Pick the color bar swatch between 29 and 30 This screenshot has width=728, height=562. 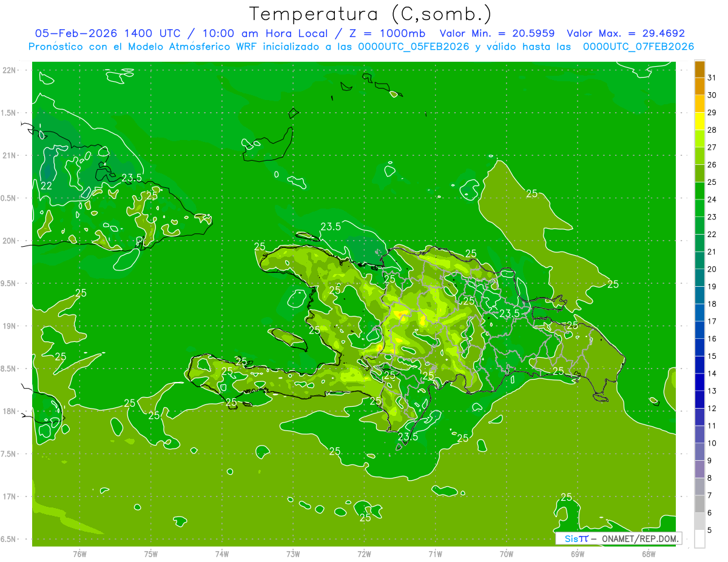(x=699, y=103)
